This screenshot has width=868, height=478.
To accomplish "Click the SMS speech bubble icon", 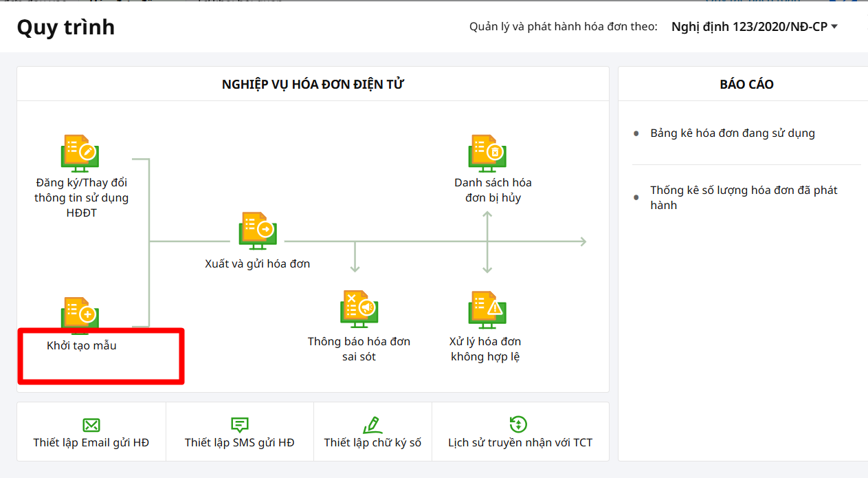I will pyautogui.click(x=240, y=424).
